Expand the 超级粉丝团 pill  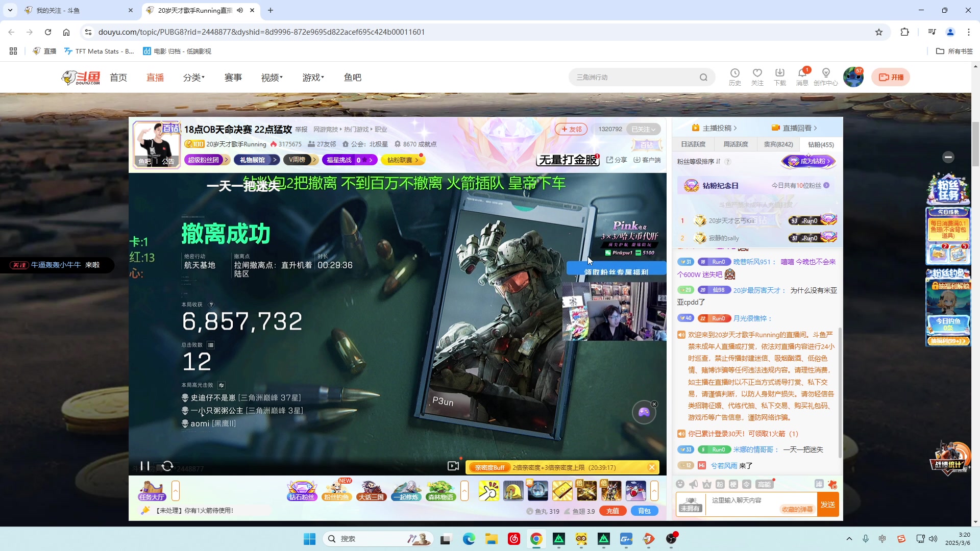click(x=207, y=160)
